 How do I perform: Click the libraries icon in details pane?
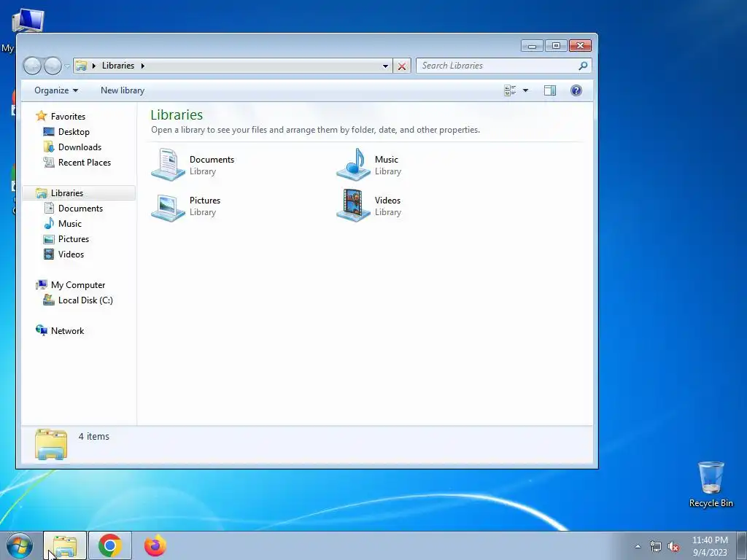point(51,444)
